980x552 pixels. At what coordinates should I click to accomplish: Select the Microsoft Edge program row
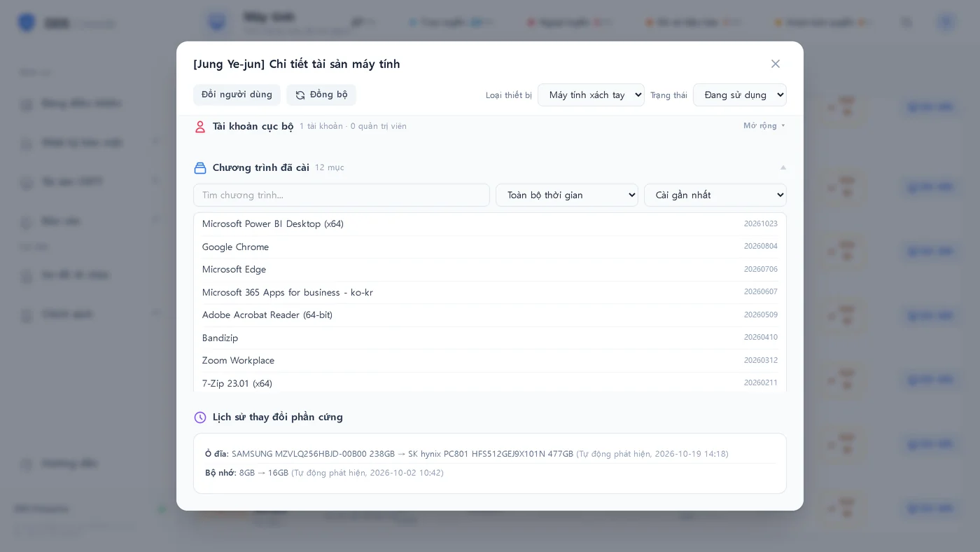point(489,269)
